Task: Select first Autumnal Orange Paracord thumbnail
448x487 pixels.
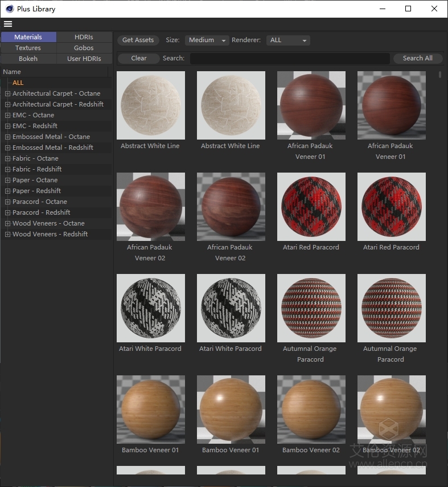Action: click(311, 308)
